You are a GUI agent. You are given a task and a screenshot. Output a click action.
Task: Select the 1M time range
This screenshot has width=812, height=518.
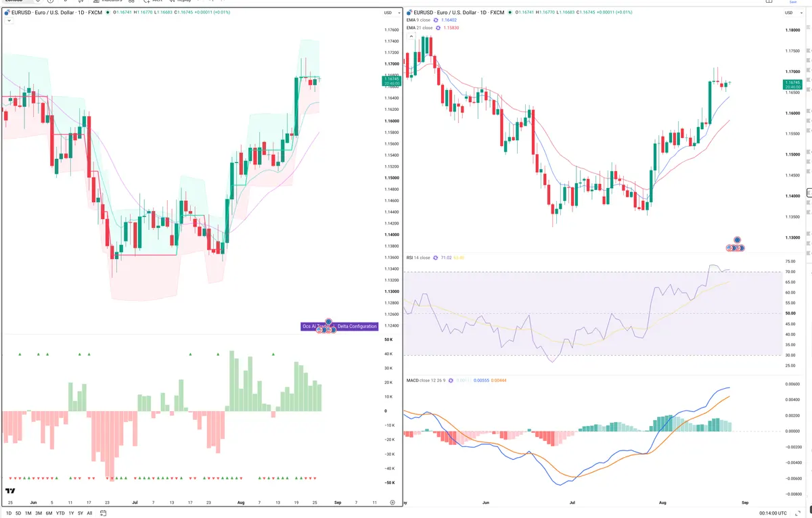click(28, 513)
